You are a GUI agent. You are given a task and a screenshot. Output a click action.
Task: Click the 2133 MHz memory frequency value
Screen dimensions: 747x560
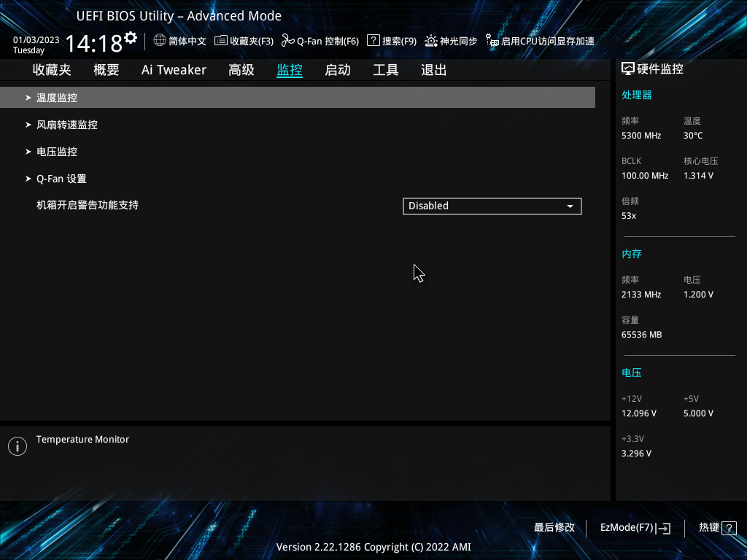[641, 295]
